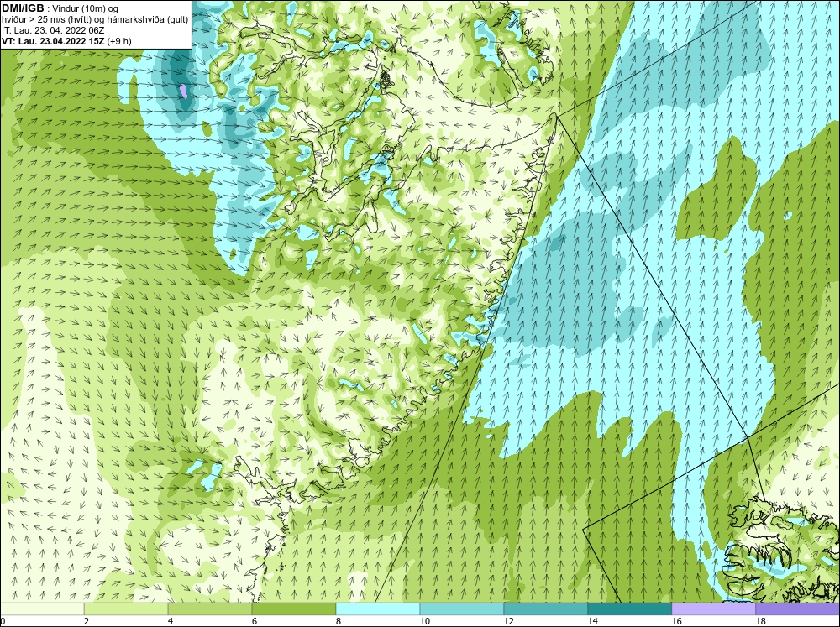Image resolution: width=840 pixels, height=627 pixels.
Task: Pick the 10–12 m/s light teal swatch
Action: 462,609
